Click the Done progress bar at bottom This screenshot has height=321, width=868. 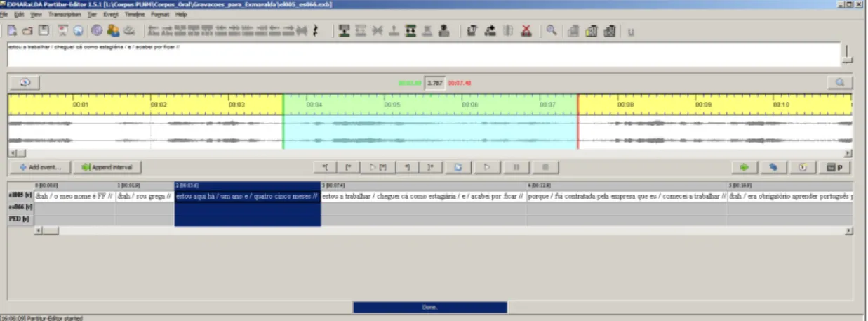(429, 307)
